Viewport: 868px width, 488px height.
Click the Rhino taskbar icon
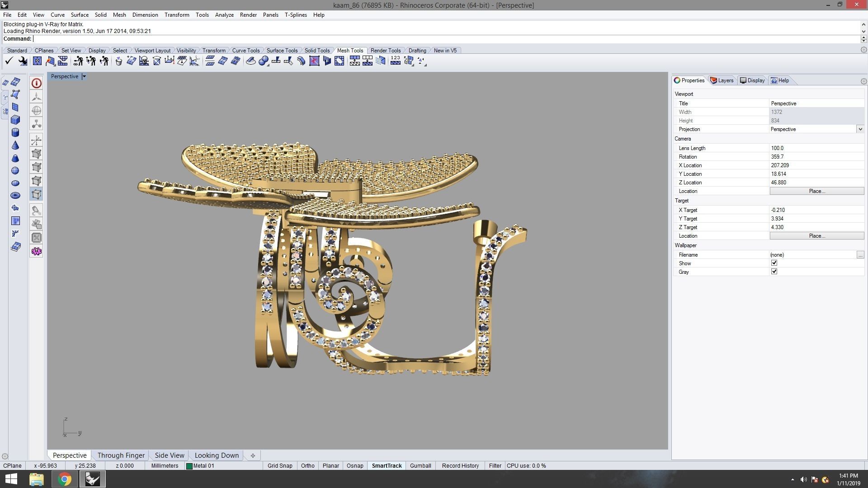(x=93, y=479)
